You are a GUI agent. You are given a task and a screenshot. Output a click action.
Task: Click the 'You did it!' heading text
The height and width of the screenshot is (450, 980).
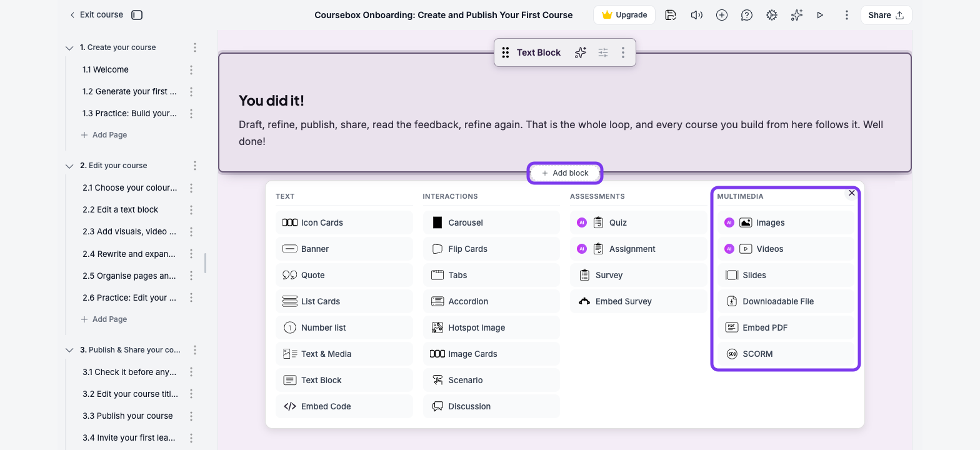(x=271, y=101)
